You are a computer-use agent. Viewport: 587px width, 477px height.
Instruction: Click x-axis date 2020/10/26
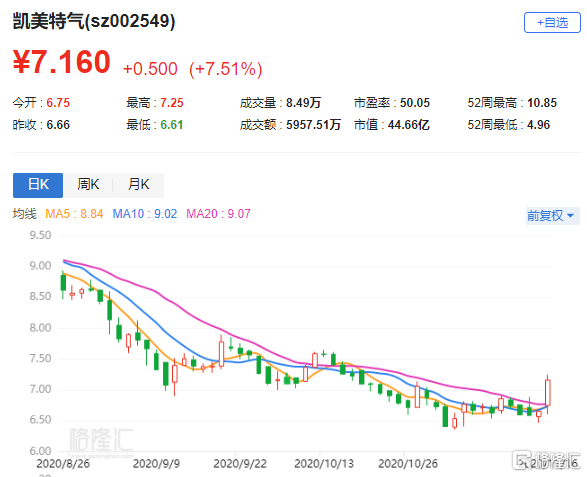point(408,464)
